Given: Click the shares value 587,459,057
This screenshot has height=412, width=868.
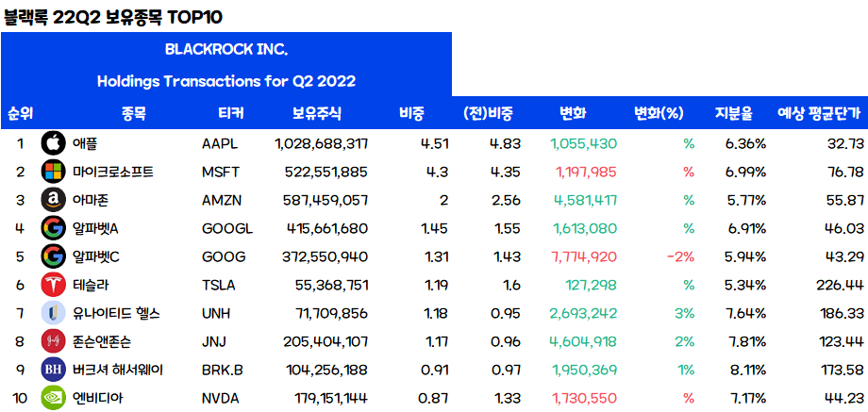Looking at the screenshot, I should point(325,201).
